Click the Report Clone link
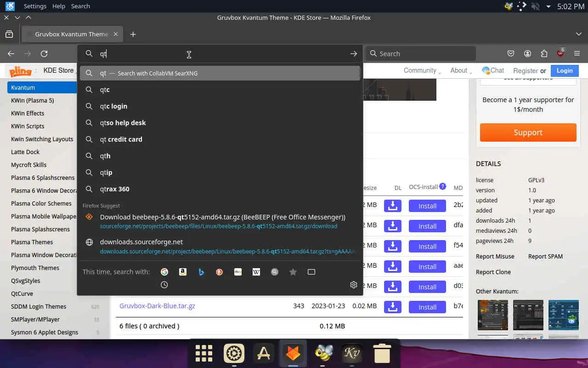Viewport: 588px width, 368px height. [x=493, y=272]
